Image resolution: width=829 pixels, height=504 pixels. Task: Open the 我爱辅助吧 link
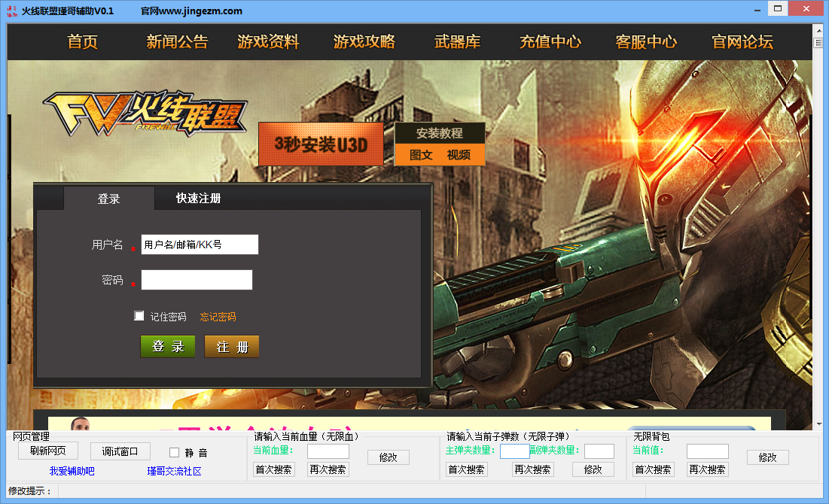coord(72,471)
